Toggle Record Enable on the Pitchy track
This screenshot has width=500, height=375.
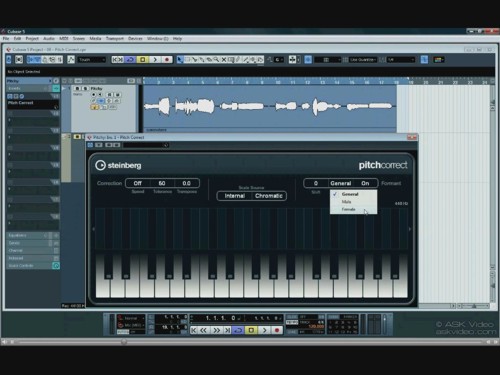click(x=94, y=95)
